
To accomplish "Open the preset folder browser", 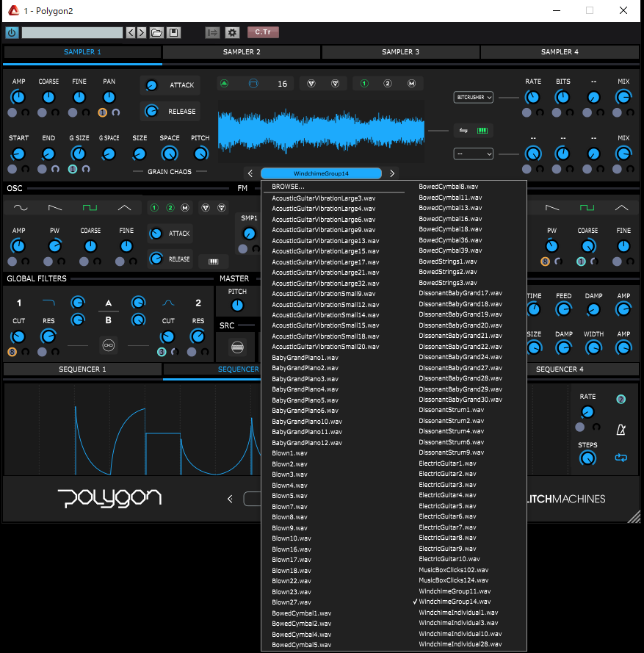I will [x=156, y=32].
